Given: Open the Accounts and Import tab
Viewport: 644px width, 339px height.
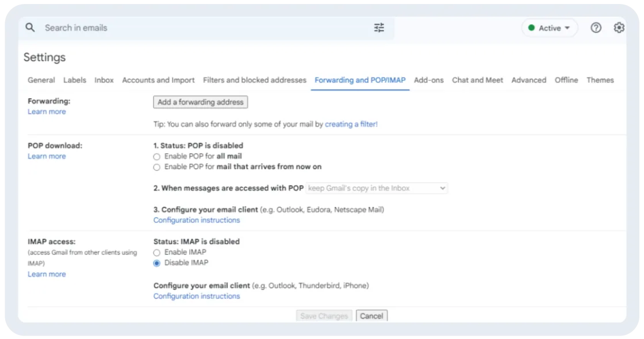Looking at the screenshot, I should [158, 80].
